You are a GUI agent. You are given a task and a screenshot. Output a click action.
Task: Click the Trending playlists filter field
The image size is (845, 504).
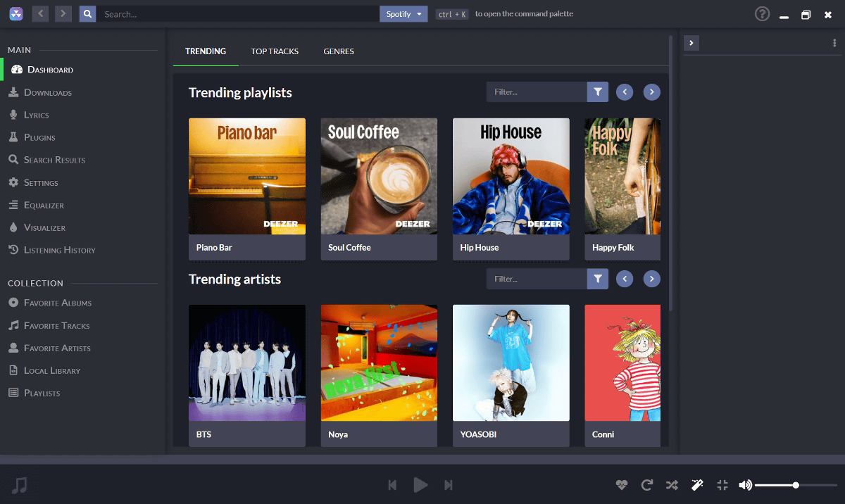pos(537,92)
